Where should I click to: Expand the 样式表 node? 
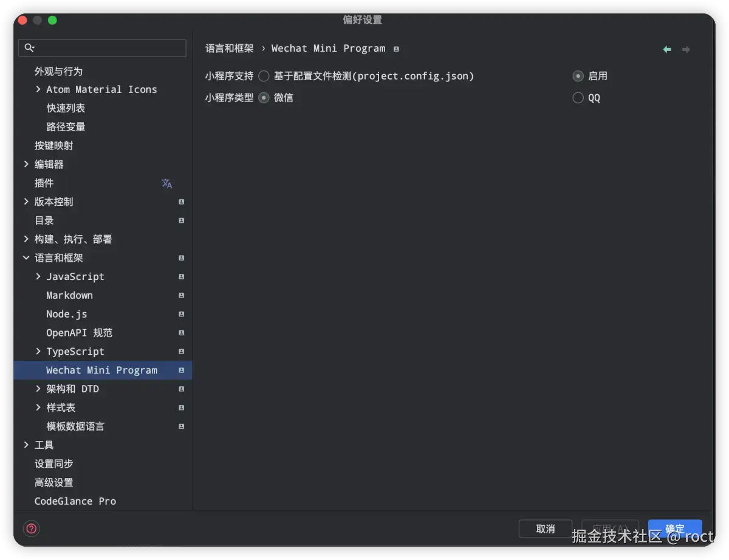point(38,408)
